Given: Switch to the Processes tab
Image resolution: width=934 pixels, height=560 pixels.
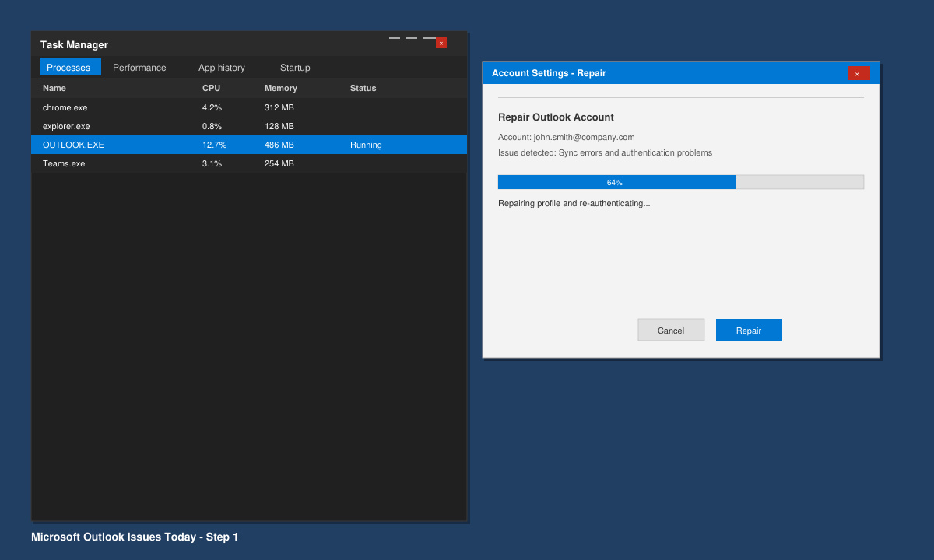Looking at the screenshot, I should 71,68.
